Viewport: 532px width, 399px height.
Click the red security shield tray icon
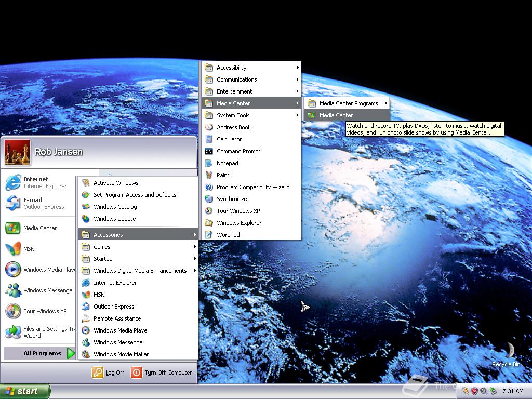point(474,391)
